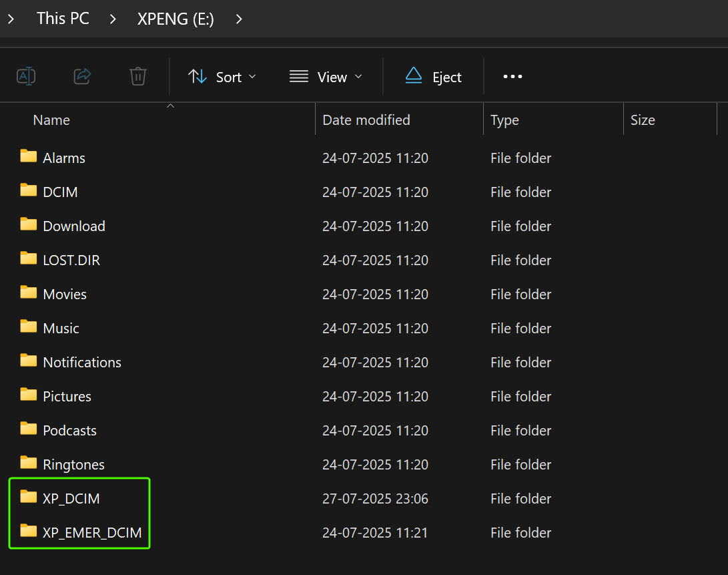Navigate to This PC in breadcrumb
Screen dimensions: 728x575
(x=63, y=19)
